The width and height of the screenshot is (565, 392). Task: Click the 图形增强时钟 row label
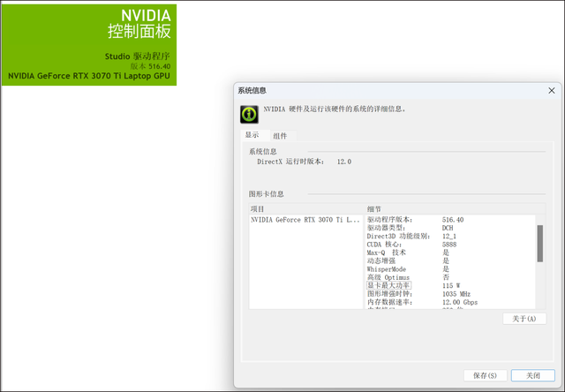[x=390, y=294]
